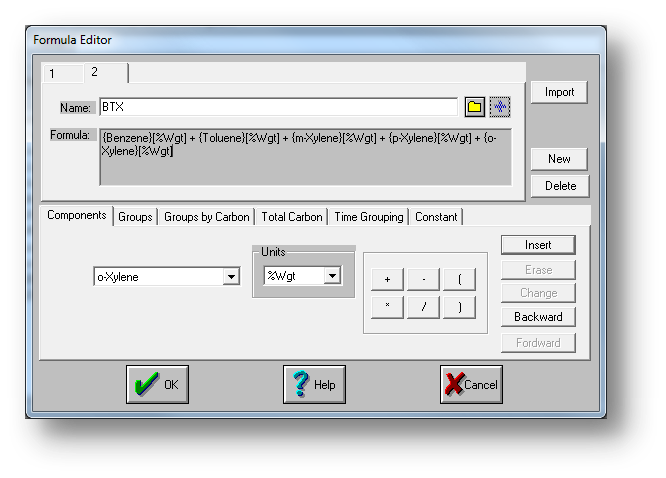
Task: Click the Insert button
Action: pos(538,245)
